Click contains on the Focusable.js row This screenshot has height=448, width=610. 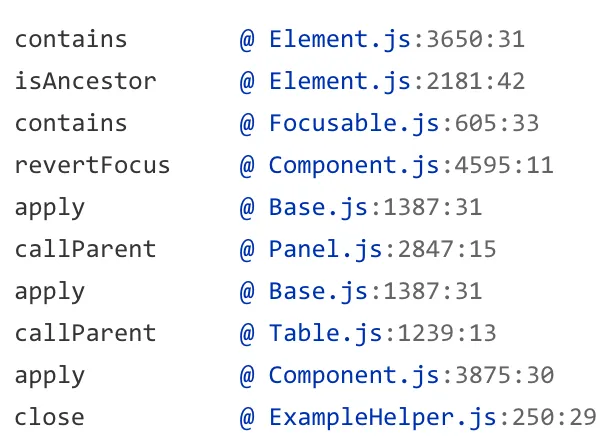pyautogui.click(x=71, y=124)
